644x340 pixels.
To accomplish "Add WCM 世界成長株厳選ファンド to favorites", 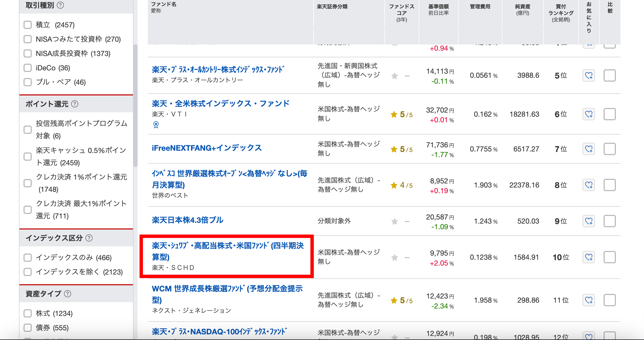I will click(x=589, y=300).
